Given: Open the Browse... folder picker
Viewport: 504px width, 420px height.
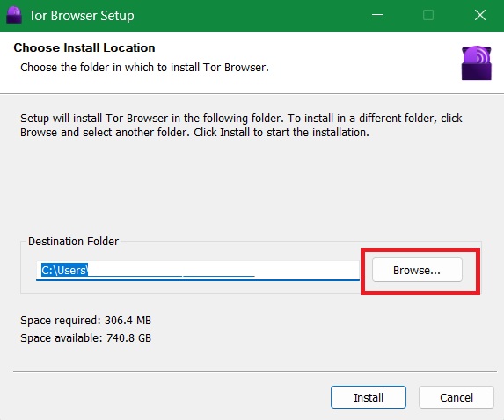Looking at the screenshot, I should [417, 270].
